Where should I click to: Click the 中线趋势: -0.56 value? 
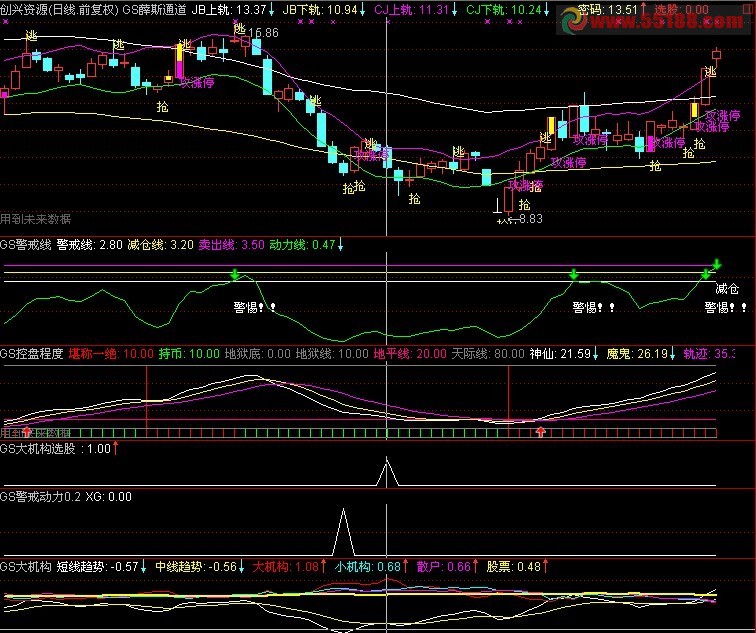coord(196,567)
